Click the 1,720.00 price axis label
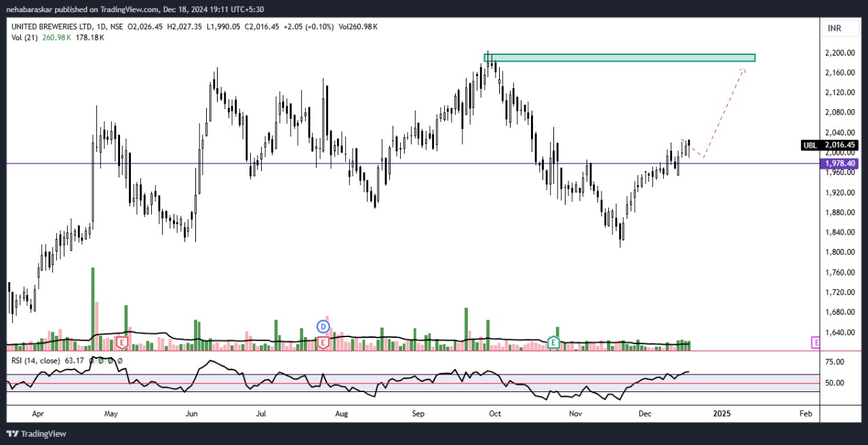 coord(840,292)
